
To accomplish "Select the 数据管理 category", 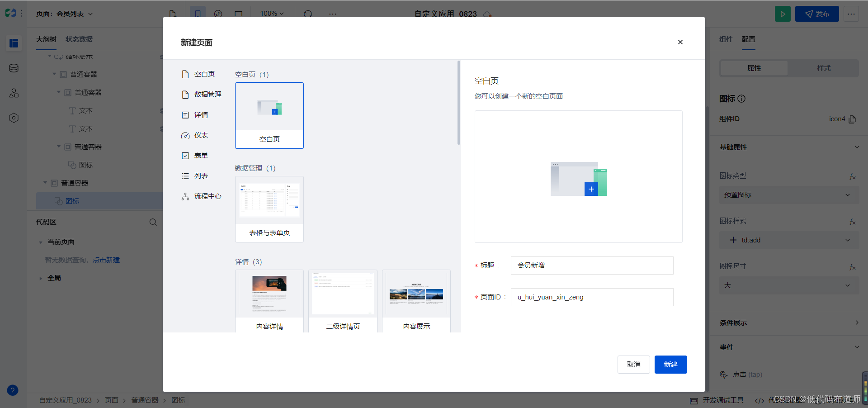I will pyautogui.click(x=202, y=95).
